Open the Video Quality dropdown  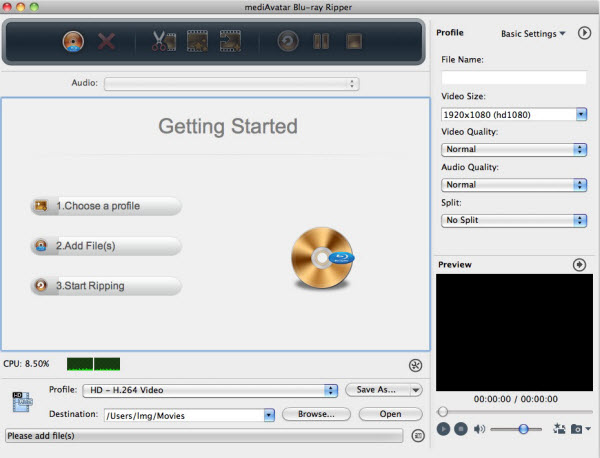(x=514, y=149)
